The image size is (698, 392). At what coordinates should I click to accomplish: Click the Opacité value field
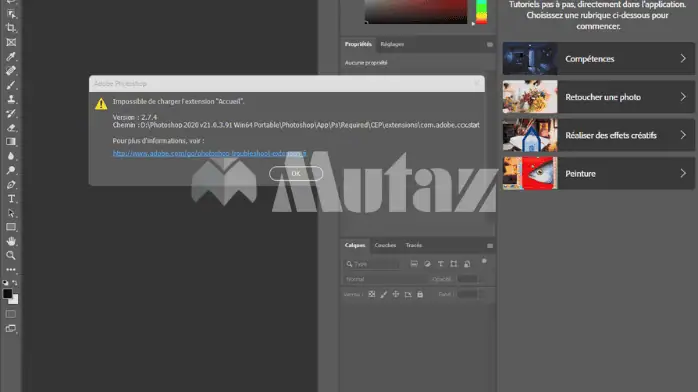click(x=468, y=279)
